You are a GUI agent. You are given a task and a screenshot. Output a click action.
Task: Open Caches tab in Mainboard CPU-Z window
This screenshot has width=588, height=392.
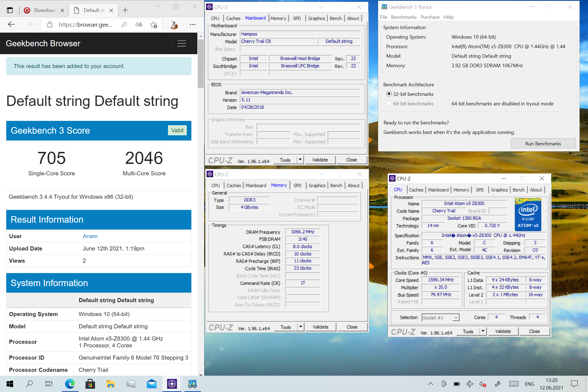tap(233, 18)
